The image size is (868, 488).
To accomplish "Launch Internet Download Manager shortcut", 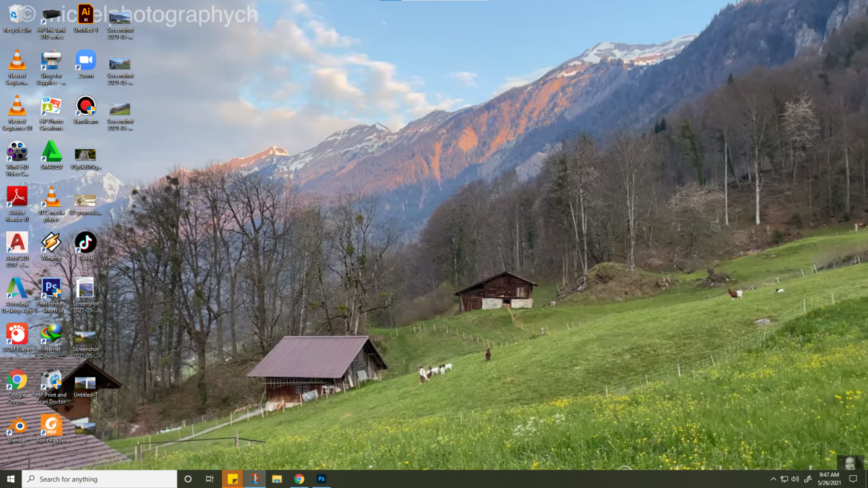I will tap(52, 342).
